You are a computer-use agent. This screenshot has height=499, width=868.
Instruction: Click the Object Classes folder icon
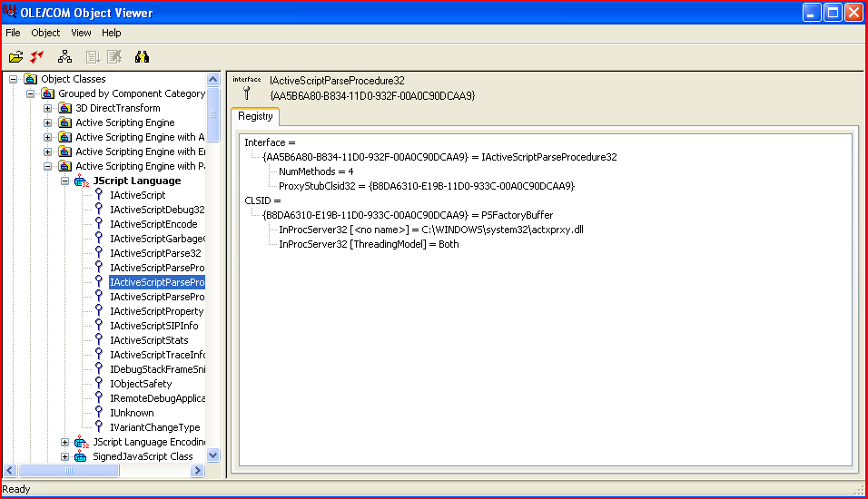tap(31, 79)
